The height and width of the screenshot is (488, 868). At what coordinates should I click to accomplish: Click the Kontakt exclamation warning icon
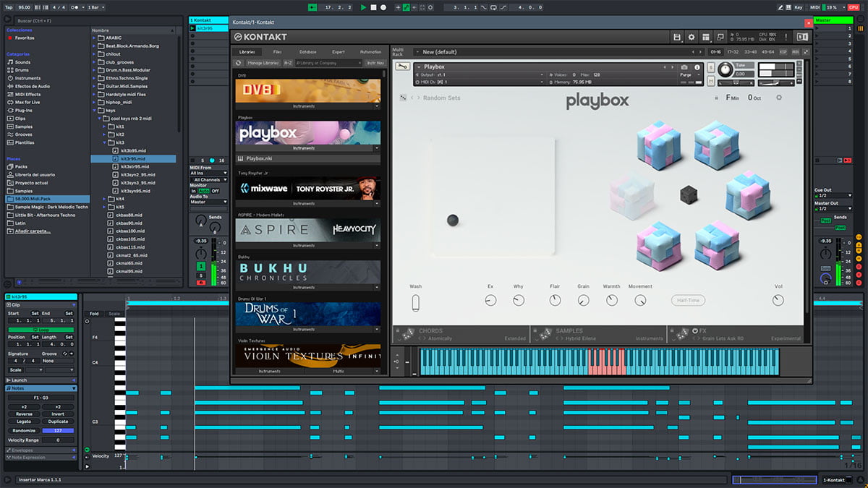786,37
